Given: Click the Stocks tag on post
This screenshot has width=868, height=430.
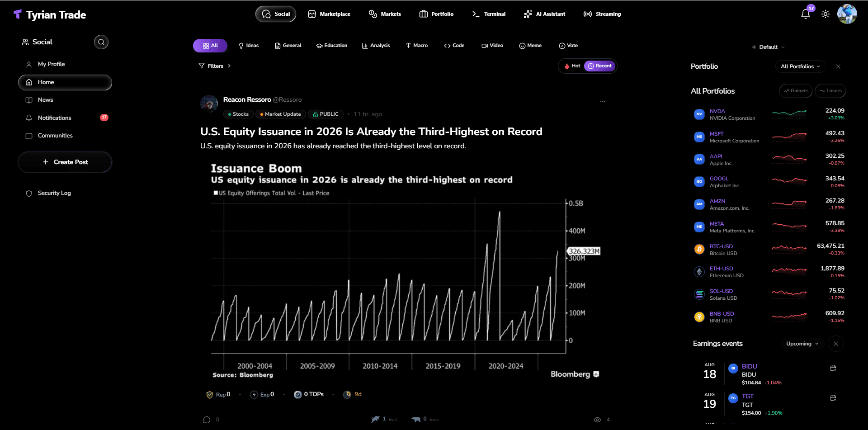Looking at the screenshot, I should click(238, 114).
